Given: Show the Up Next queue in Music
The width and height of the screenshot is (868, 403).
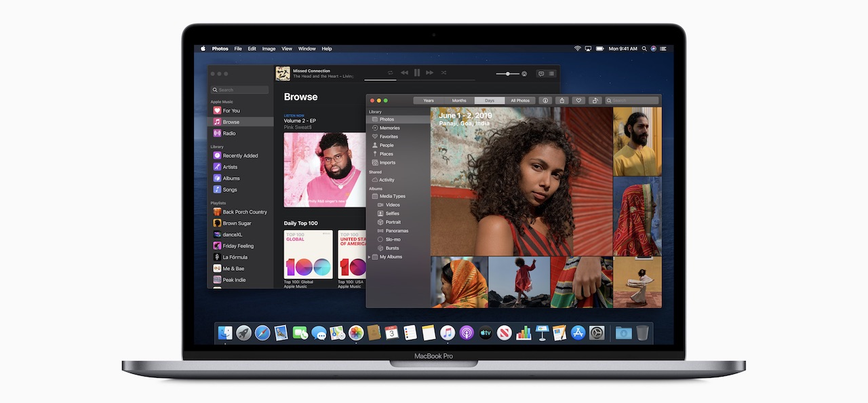Looking at the screenshot, I should tap(551, 73).
